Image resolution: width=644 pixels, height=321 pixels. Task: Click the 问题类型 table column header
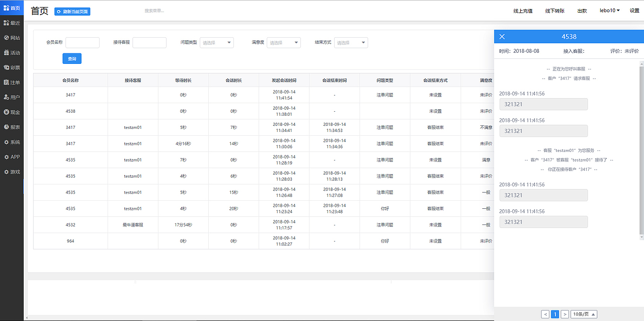click(385, 81)
